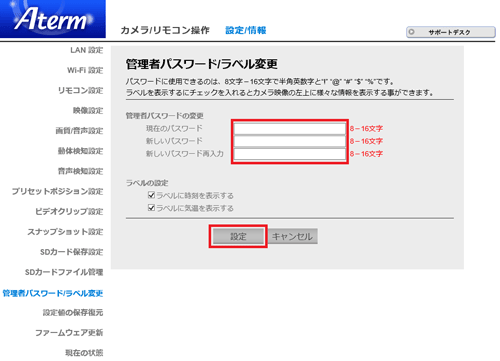500x361 pixels.
Task: Open ファームウェア更新 in sidebar
Action: [x=69, y=333]
